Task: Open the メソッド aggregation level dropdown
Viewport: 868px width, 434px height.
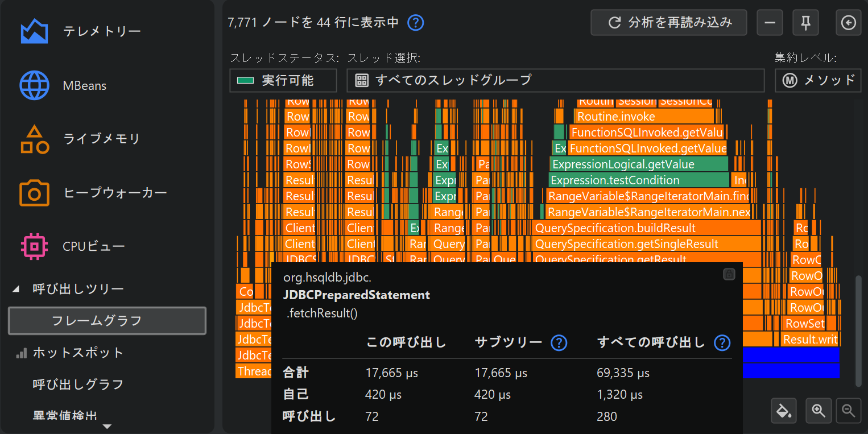Action: click(x=818, y=80)
